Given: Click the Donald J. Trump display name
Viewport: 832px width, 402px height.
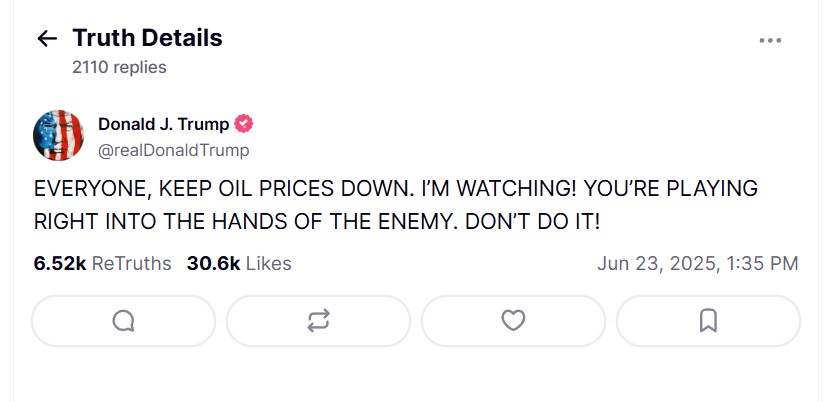Looking at the screenshot, I should click(x=163, y=124).
